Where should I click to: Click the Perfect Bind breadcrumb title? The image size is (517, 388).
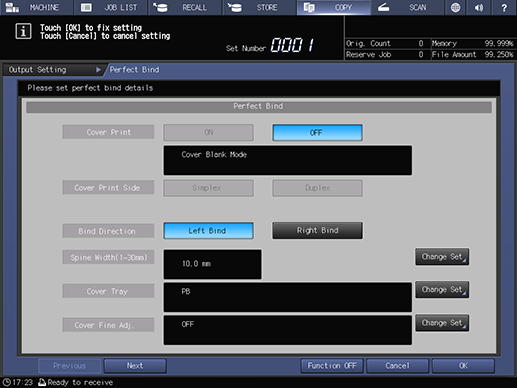coord(134,70)
